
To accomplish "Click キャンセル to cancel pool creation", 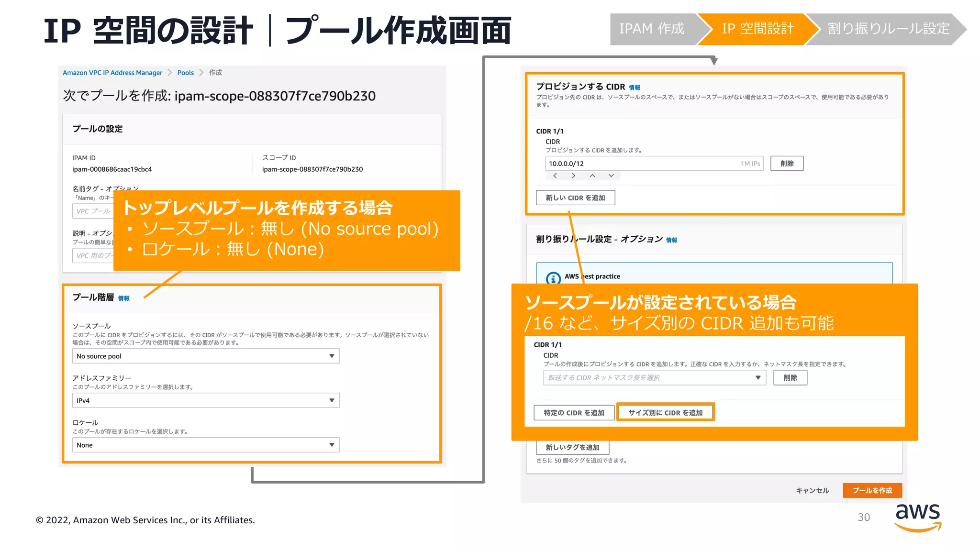I will pyautogui.click(x=812, y=491).
